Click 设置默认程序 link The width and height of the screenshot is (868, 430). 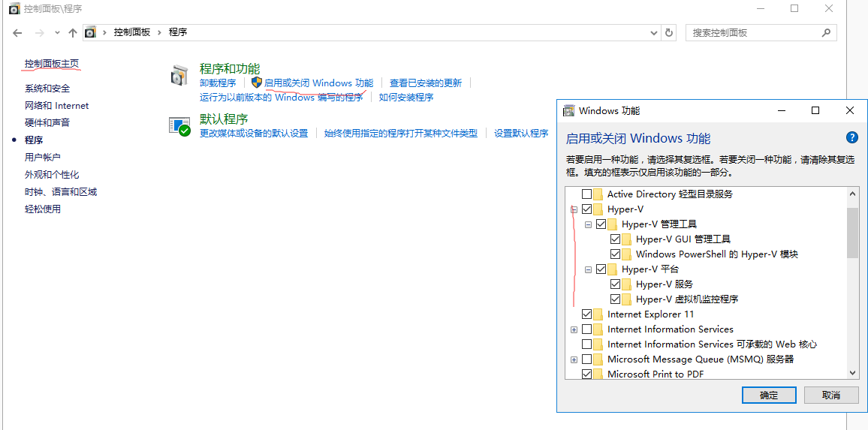coord(521,134)
